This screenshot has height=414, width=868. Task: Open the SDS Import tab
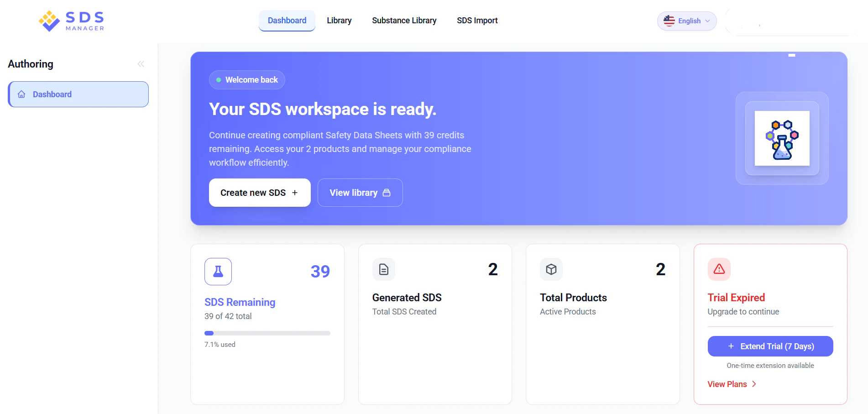[x=477, y=21]
